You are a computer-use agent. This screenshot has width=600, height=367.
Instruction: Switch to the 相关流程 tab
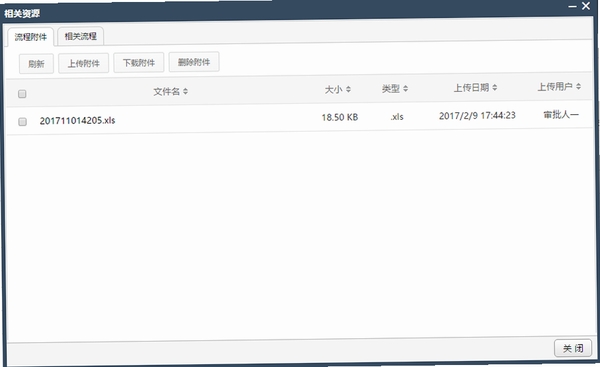tap(80, 36)
